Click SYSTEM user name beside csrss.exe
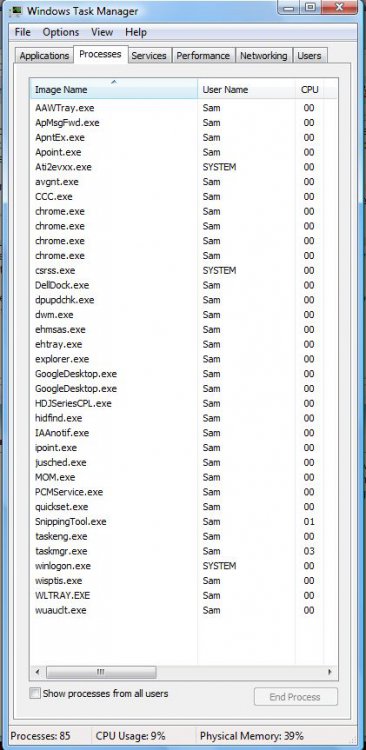The image size is (366, 750). pos(219,270)
